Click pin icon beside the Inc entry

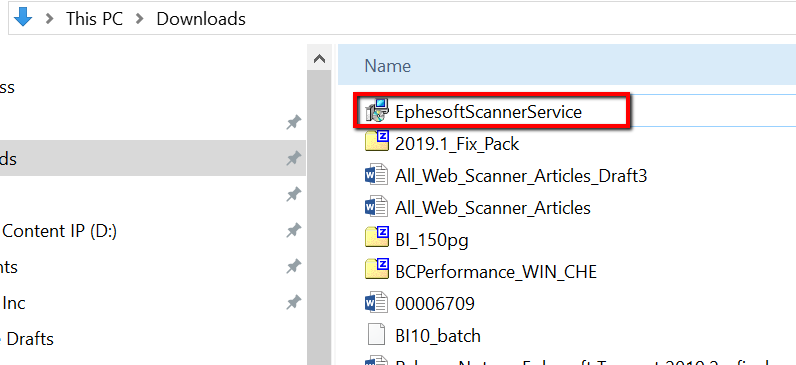click(293, 303)
